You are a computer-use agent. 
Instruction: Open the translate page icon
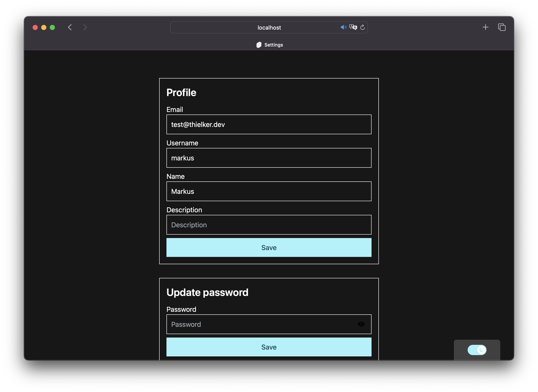click(x=353, y=27)
